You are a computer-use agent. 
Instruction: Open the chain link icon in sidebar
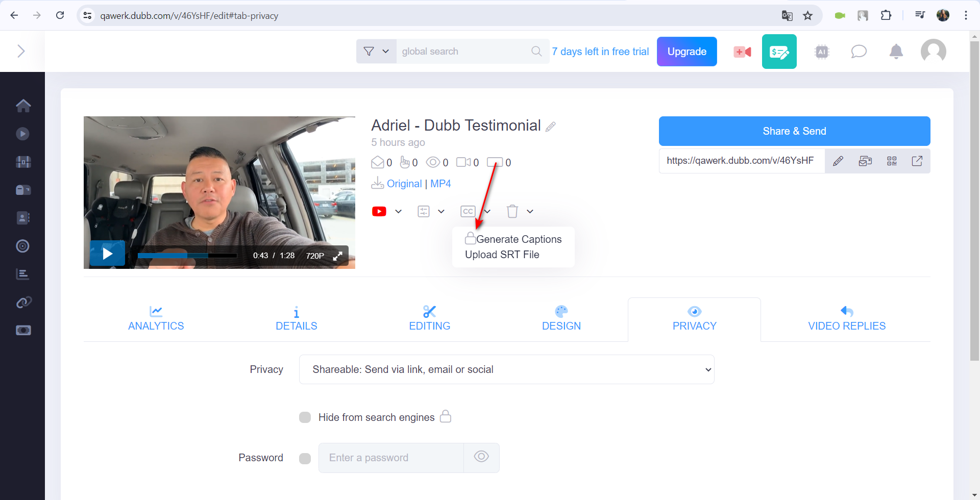click(x=23, y=302)
